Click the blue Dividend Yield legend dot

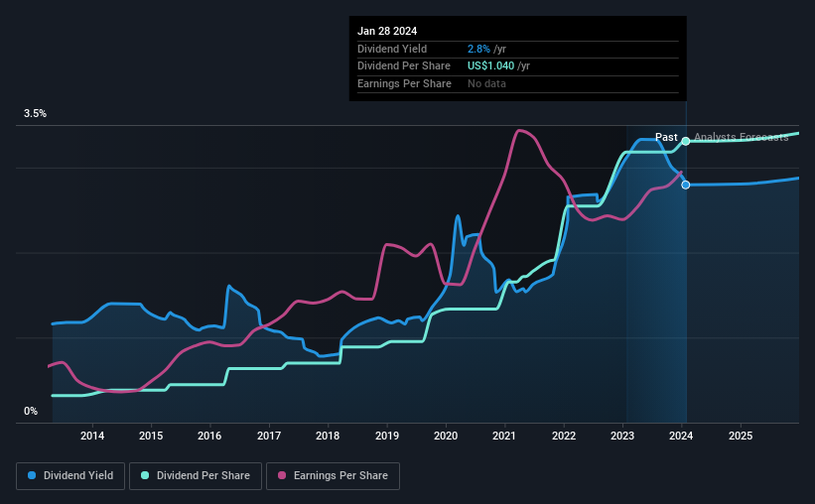pyautogui.click(x=32, y=475)
